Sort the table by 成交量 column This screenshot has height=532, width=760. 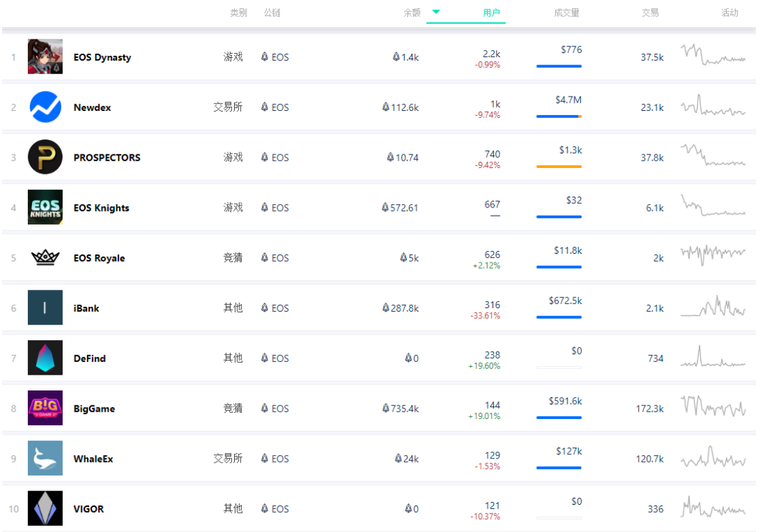click(567, 13)
